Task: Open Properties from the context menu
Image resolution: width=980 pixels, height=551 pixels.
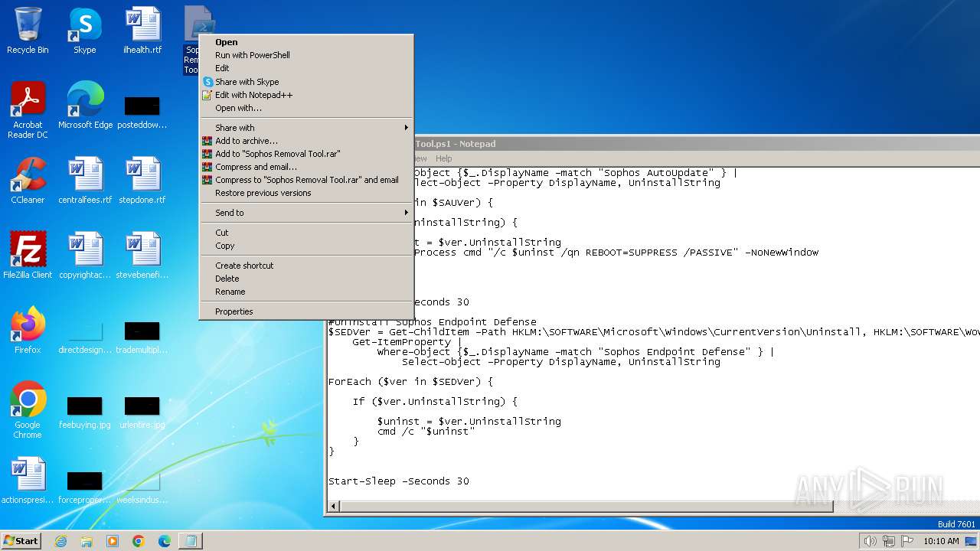Action: [306, 311]
